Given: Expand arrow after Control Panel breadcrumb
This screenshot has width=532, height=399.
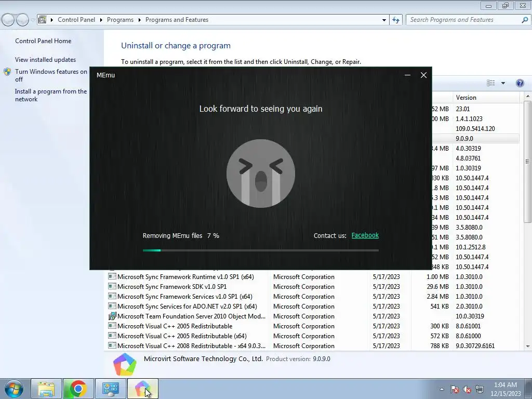Looking at the screenshot, I should [101, 20].
